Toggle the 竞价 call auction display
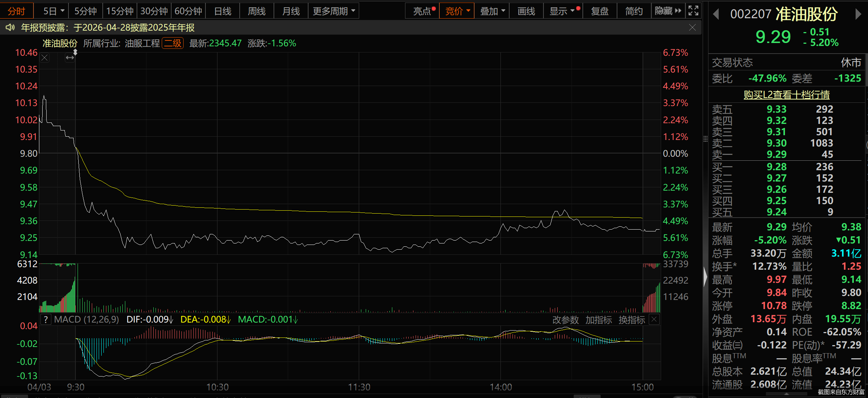This screenshot has width=868, height=398. pos(457,11)
